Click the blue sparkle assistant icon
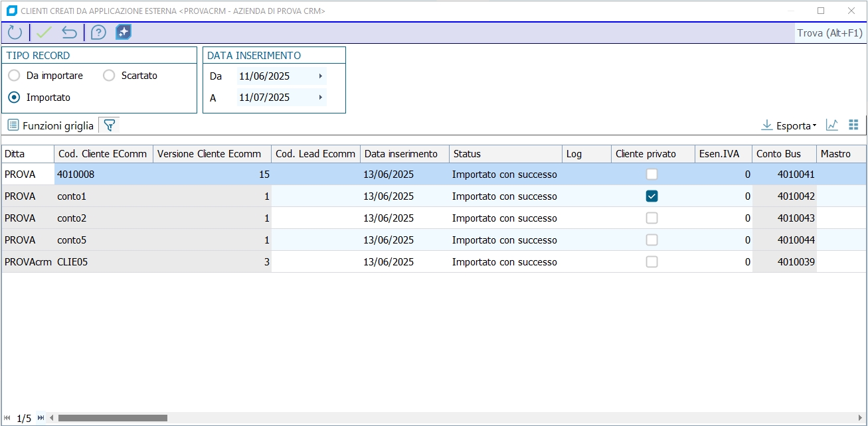Viewport: 868px width, 426px height. point(124,33)
